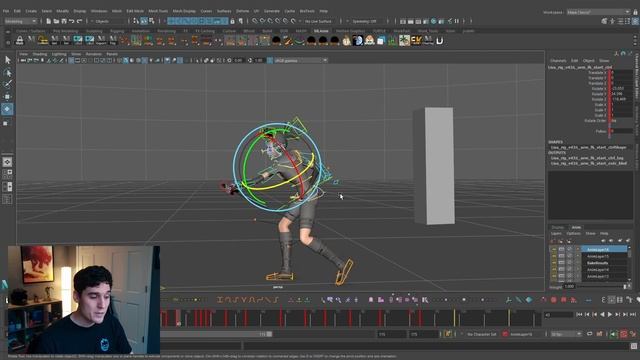Open the File menu
The image size is (640, 360).
tap(6, 11)
